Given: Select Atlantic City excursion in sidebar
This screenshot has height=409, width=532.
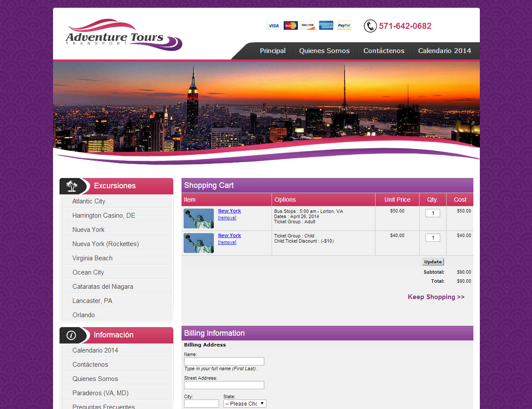Looking at the screenshot, I should click(89, 201).
